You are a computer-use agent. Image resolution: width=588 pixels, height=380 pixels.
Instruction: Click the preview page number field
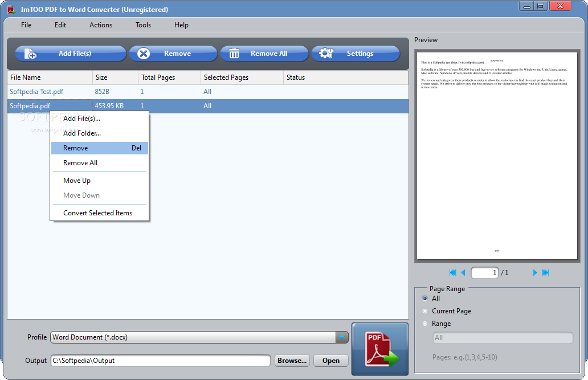[x=484, y=273]
